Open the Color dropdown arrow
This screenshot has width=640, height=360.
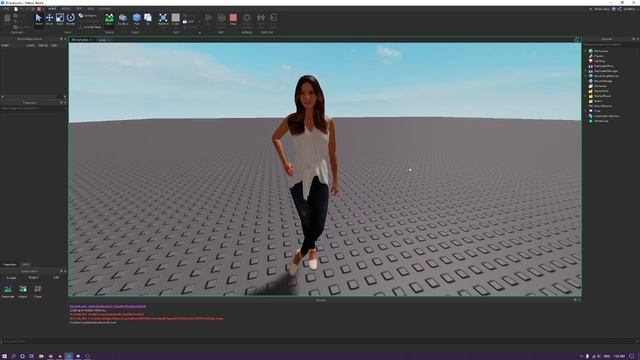(176, 28)
